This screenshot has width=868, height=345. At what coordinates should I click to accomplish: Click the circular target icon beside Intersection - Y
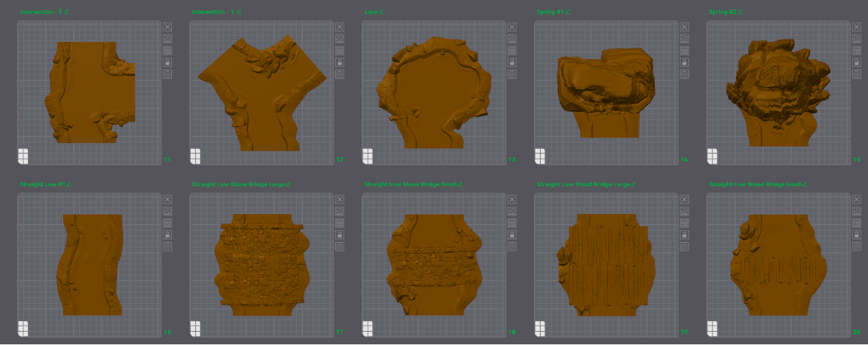(339, 74)
